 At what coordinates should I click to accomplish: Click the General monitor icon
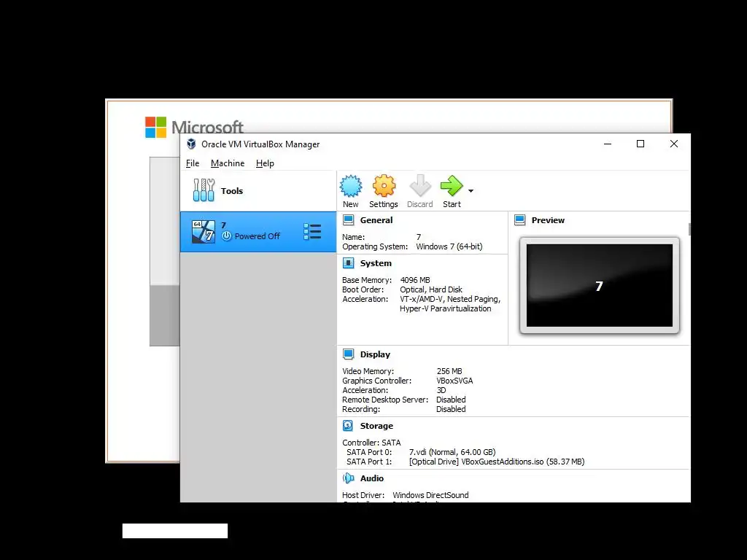[348, 220]
